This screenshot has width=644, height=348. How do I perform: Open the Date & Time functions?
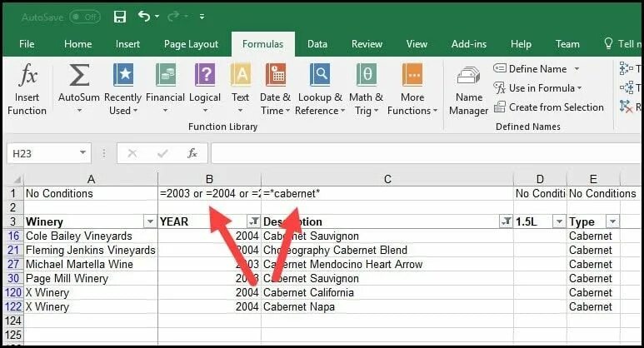(275, 89)
